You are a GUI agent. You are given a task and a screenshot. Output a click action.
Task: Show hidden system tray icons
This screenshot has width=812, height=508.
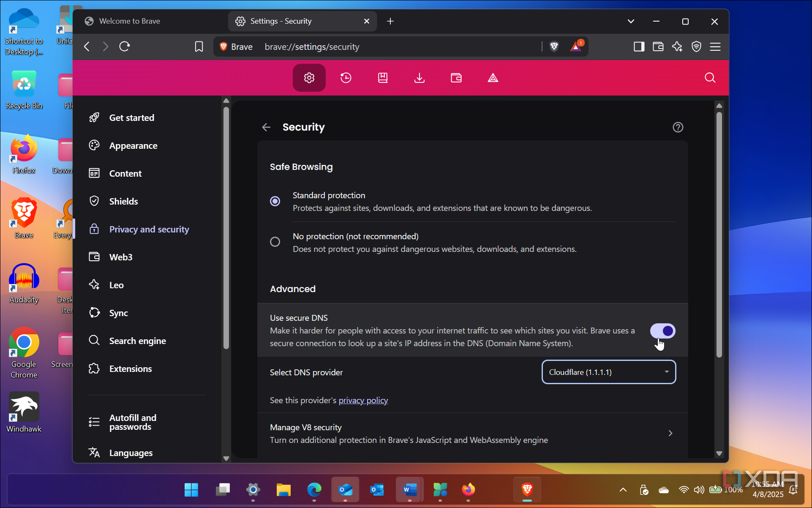point(623,490)
